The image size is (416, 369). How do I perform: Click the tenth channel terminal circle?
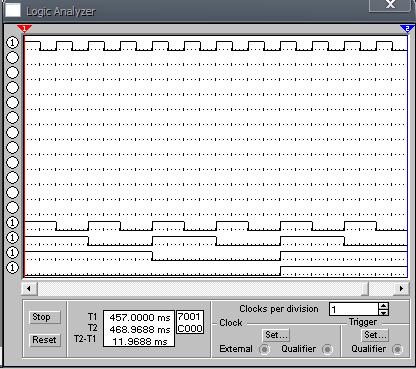click(13, 178)
